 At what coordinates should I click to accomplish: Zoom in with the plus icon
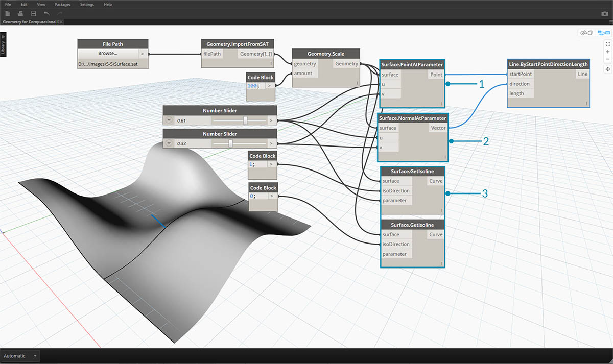pos(608,52)
